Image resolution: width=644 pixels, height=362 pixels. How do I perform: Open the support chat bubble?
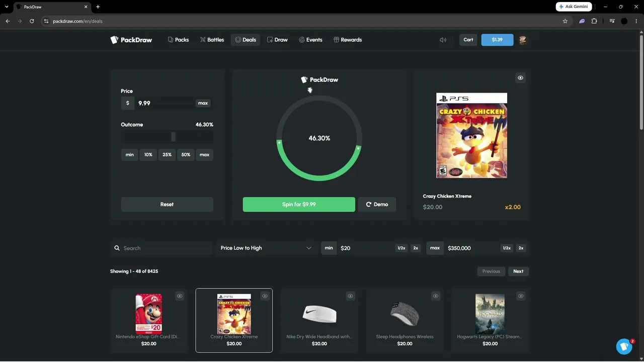point(624,346)
